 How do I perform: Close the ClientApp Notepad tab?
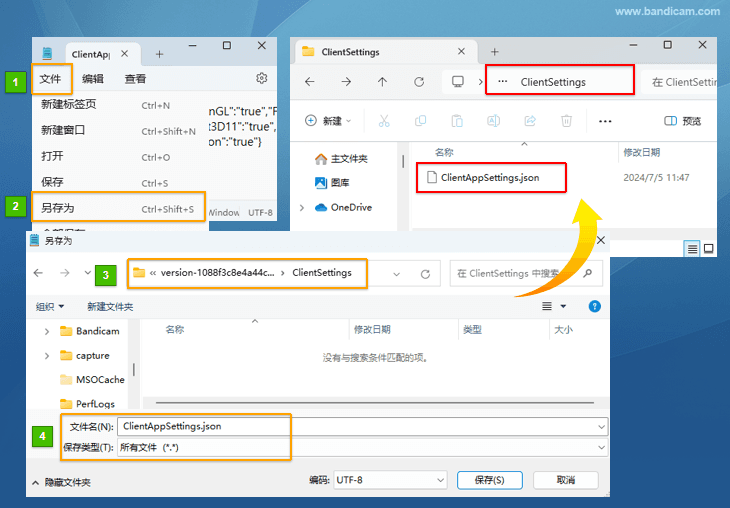(x=124, y=54)
